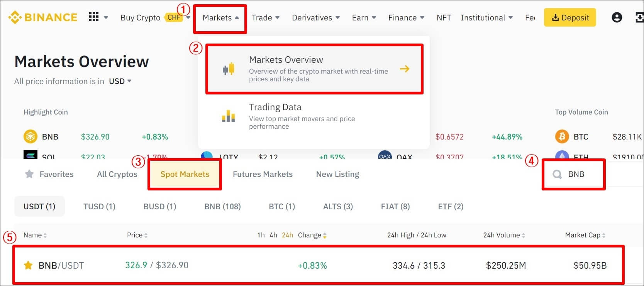Screen dimensions: 644x286
Task: Select the FIAT (8) filter
Action: [x=395, y=207]
